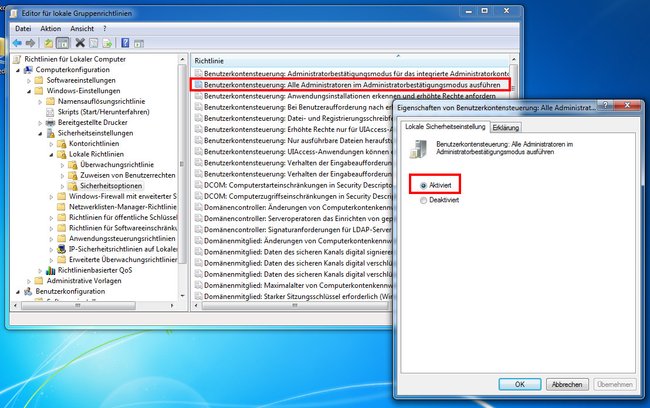The height and width of the screenshot is (408, 650).
Task: Collapse the Benutzerkonfiguration node arrow
Action: pos(18,292)
